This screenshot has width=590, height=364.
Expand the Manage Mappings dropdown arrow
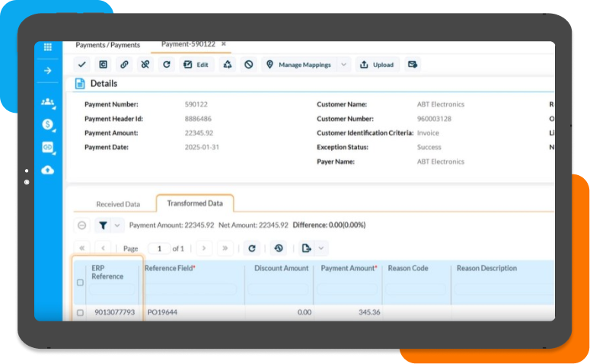(x=343, y=65)
